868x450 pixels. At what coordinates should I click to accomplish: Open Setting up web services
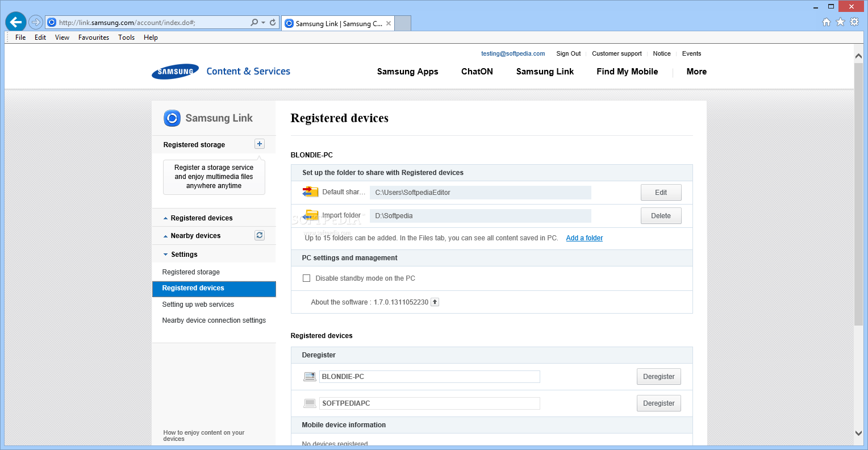pos(198,305)
